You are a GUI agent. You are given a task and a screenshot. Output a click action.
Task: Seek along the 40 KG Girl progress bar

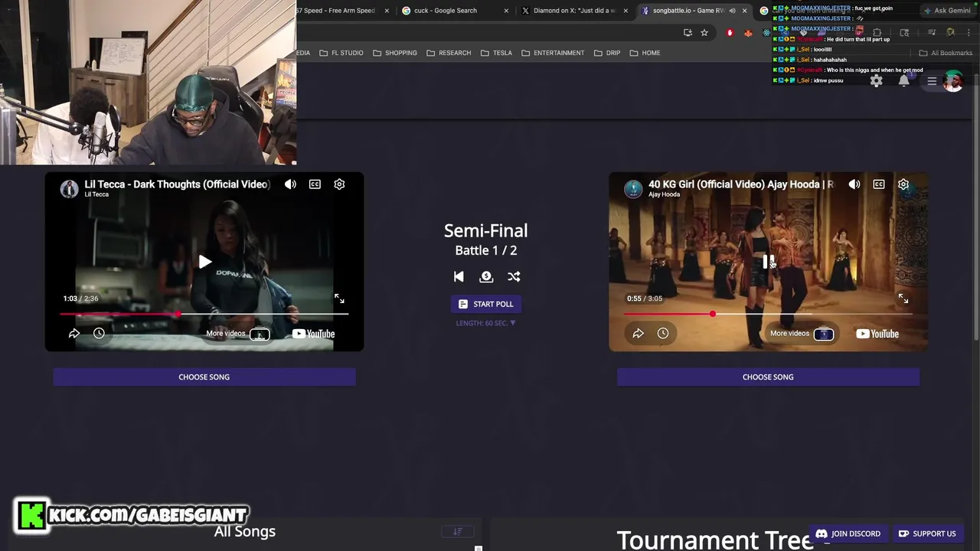769,314
